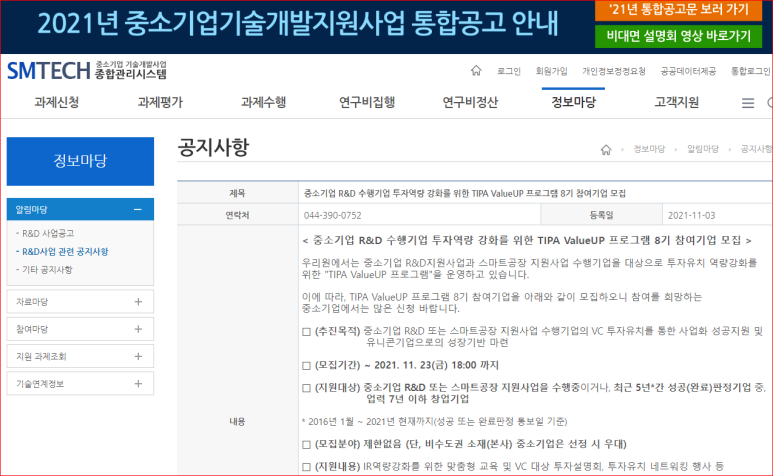Click the registration date 2021-11-03
Screen dimensions: 773x476
click(691, 215)
